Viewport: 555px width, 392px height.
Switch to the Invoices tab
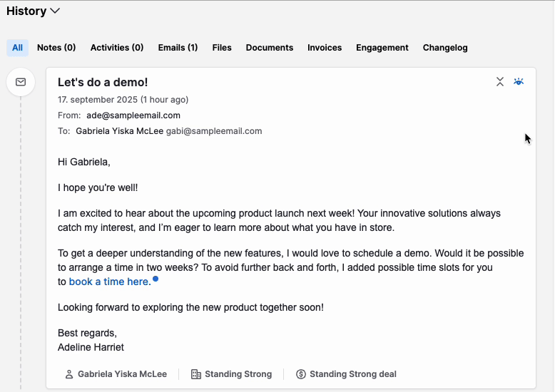click(x=325, y=48)
